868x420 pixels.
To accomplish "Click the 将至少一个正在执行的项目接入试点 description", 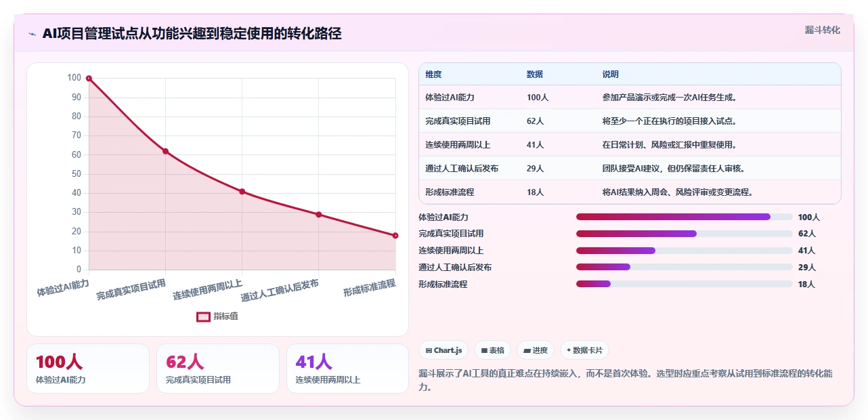I will point(718,121).
